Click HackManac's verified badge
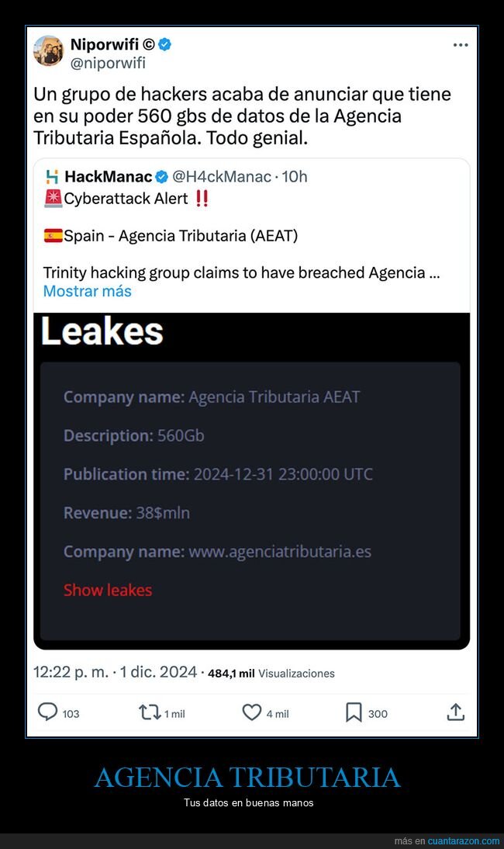 (x=161, y=176)
